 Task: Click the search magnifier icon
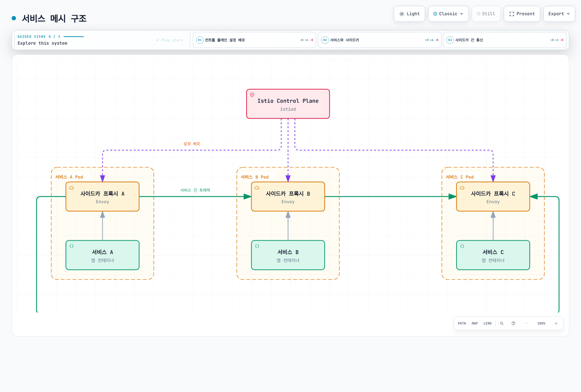[x=502, y=323]
